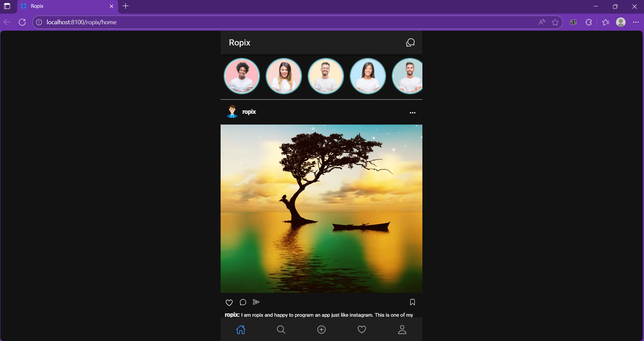Tap the add new post plus icon
This screenshot has width=644, height=341.
[x=321, y=330]
